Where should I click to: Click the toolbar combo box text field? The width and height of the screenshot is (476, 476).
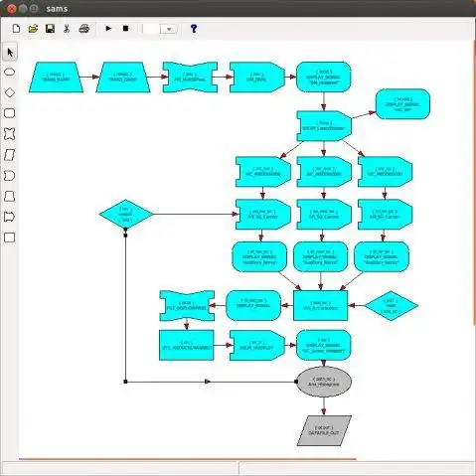pos(152,29)
